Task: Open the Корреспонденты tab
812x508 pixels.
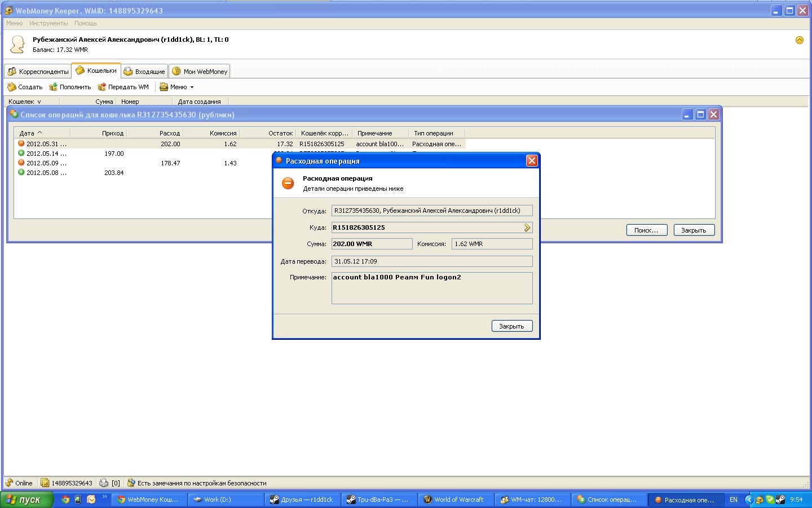Action: click(x=38, y=72)
